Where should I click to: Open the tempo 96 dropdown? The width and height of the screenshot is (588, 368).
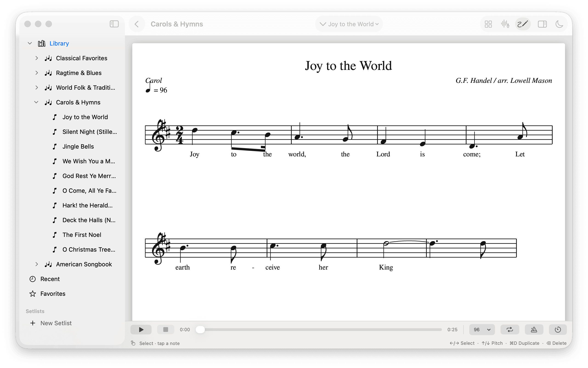click(482, 329)
